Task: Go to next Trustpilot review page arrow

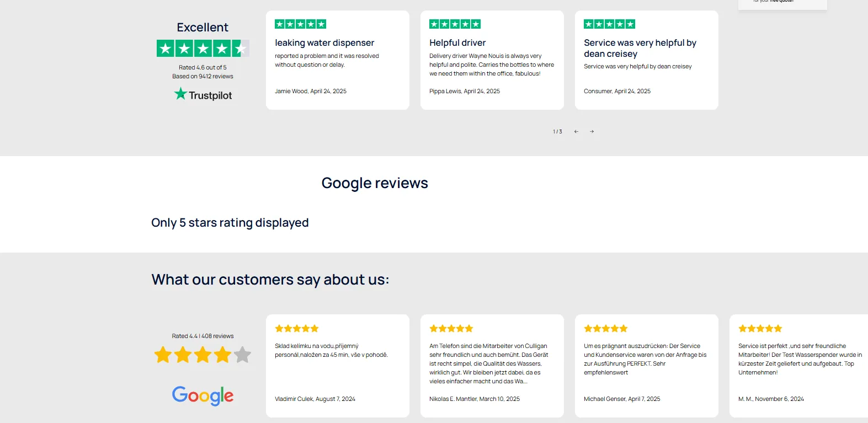Action: pos(592,131)
